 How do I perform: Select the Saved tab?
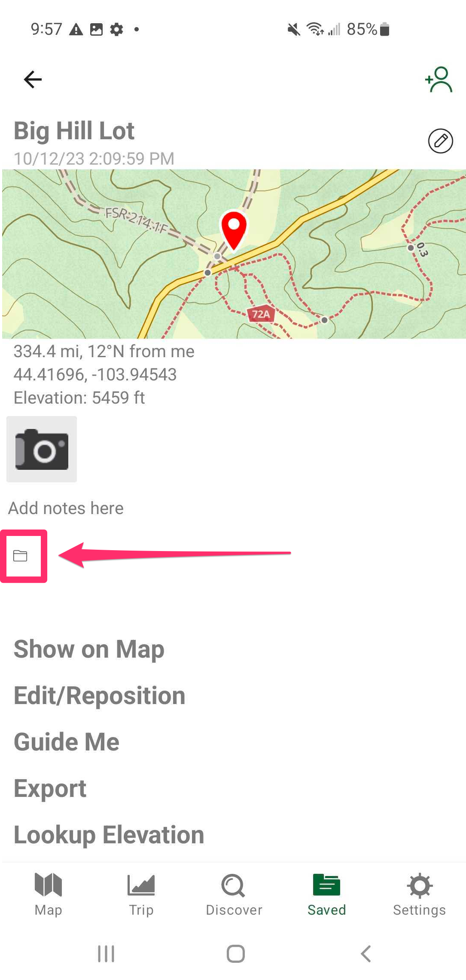coord(326,894)
